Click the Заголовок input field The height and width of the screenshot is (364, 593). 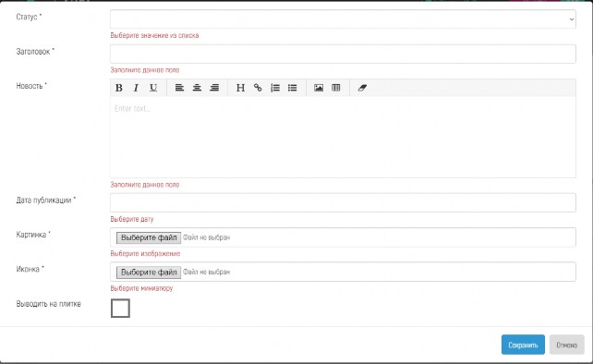pyautogui.click(x=343, y=54)
